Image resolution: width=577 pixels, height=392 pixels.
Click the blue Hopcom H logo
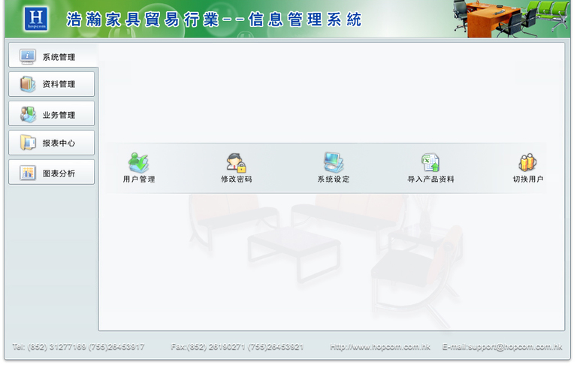(x=36, y=20)
